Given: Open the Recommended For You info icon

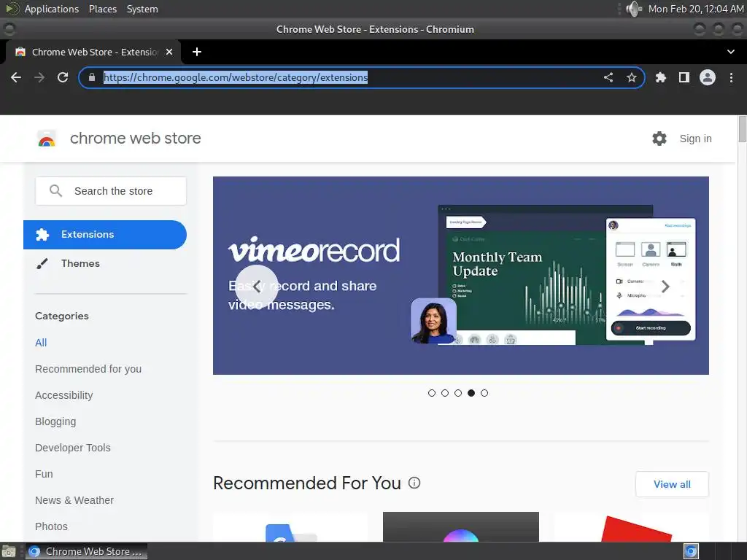Looking at the screenshot, I should (x=414, y=483).
